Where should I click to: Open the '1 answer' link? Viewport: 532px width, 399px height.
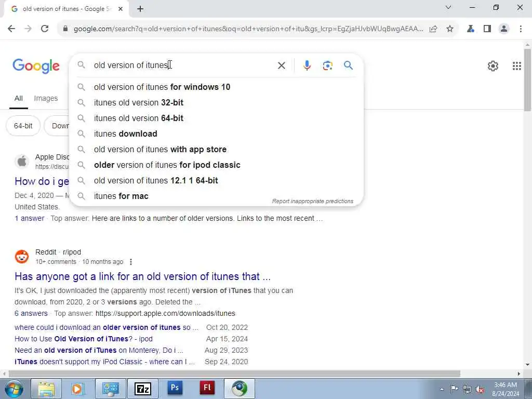30,219
